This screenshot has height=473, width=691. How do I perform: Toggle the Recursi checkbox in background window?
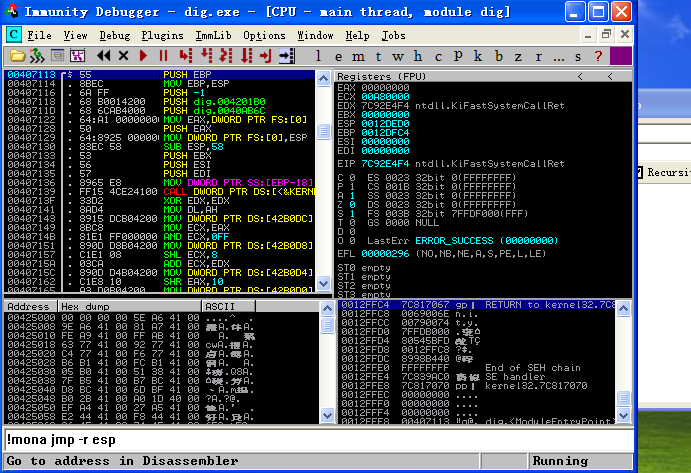(x=639, y=172)
